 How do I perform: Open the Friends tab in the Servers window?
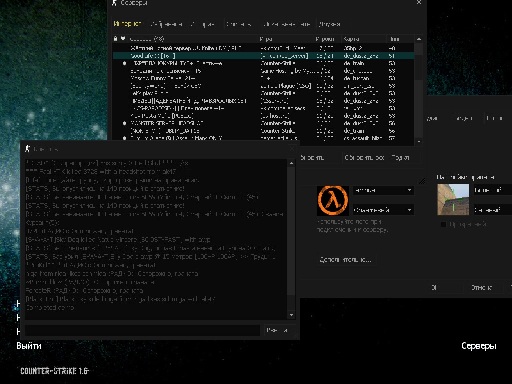(329, 24)
